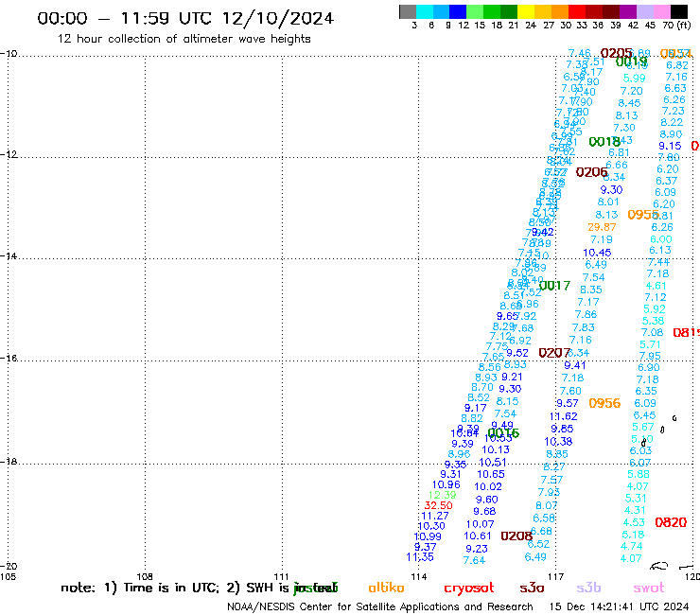Click the longitude axis label 114
700x615 pixels.
(x=419, y=577)
